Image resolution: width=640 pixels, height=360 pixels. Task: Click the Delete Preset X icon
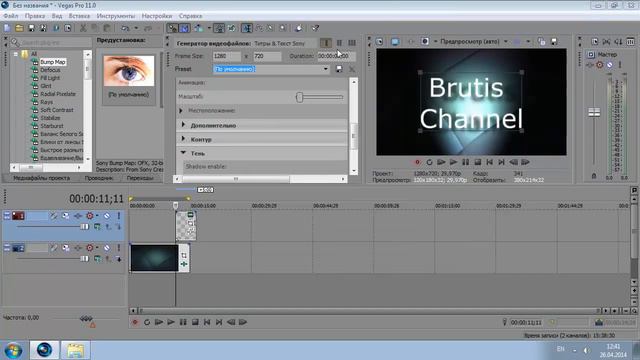pyautogui.click(x=352, y=69)
